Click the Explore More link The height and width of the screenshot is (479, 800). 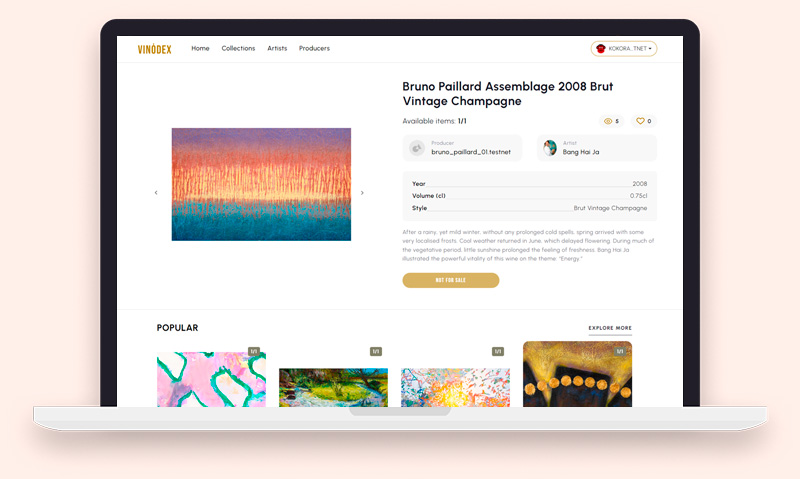(x=610, y=328)
